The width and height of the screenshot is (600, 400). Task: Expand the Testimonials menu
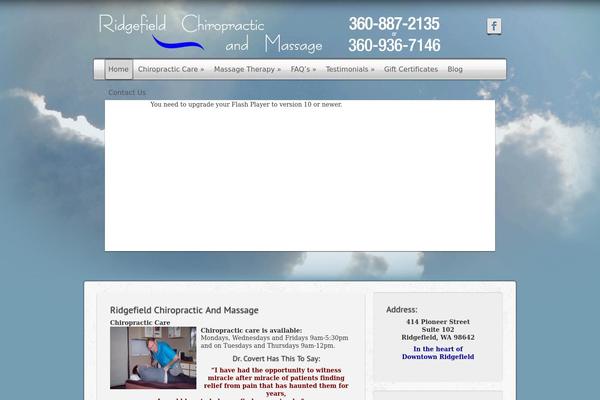pyautogui.click(x=350, y=69)
